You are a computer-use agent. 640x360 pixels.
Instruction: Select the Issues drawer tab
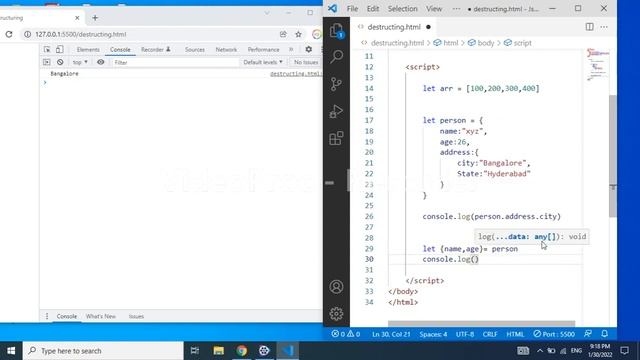136,316
